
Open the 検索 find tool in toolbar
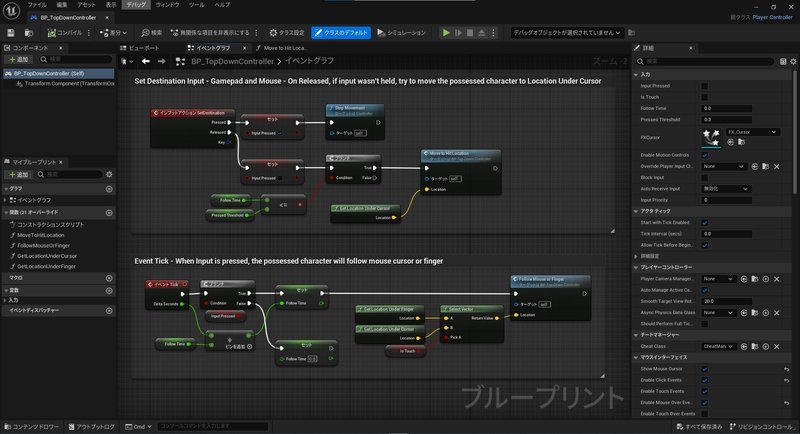152,33
